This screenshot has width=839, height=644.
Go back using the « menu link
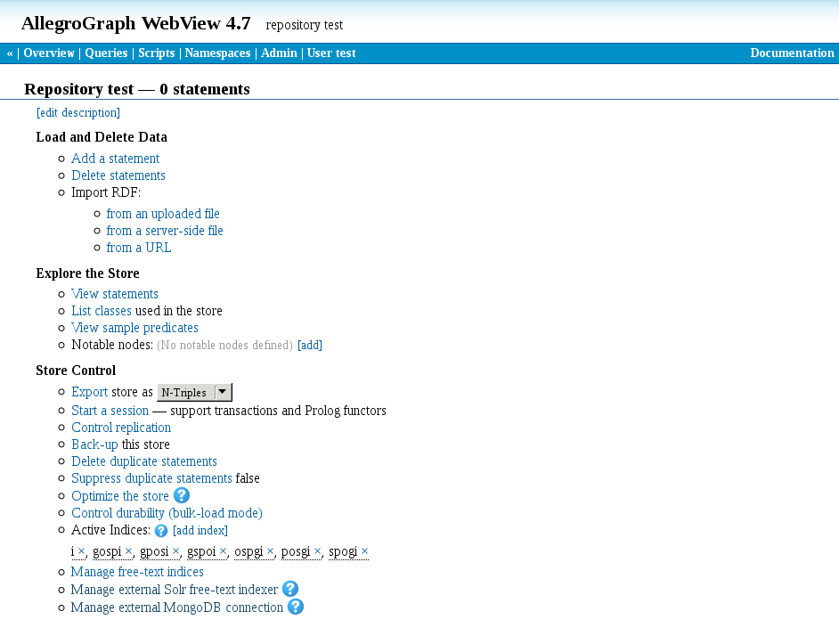click(10, 53)
